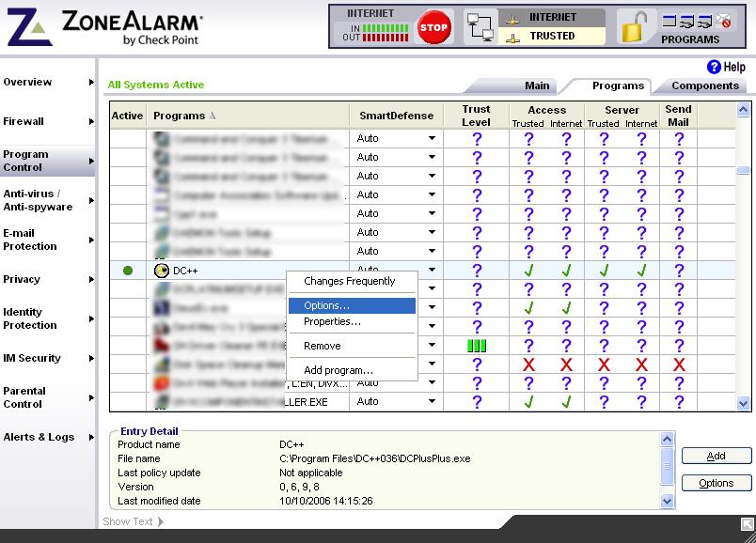This screenshot has height=543, width=756.
Task: Switch to the Components tab
Action: point(705,85)
